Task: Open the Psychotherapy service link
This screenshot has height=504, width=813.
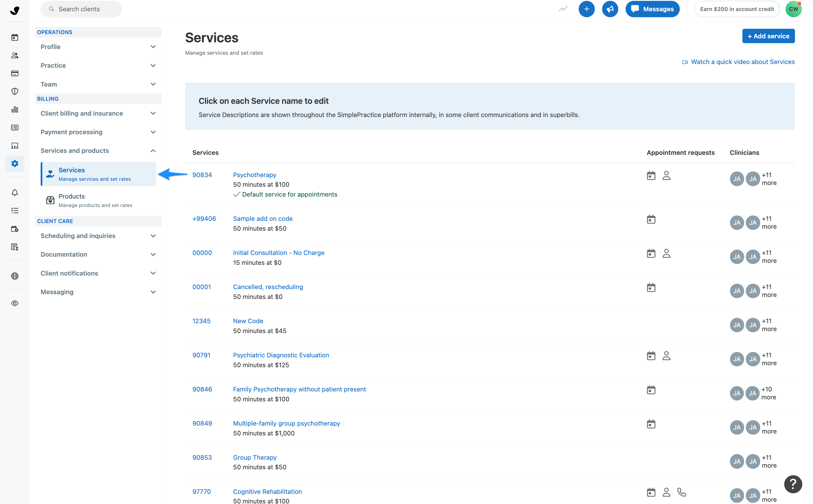Action: (255, 175)
